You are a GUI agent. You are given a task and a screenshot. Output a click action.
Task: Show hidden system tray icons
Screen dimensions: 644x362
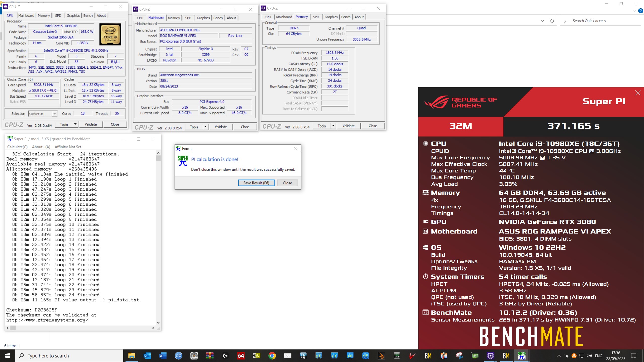click(x=559, y=356)
